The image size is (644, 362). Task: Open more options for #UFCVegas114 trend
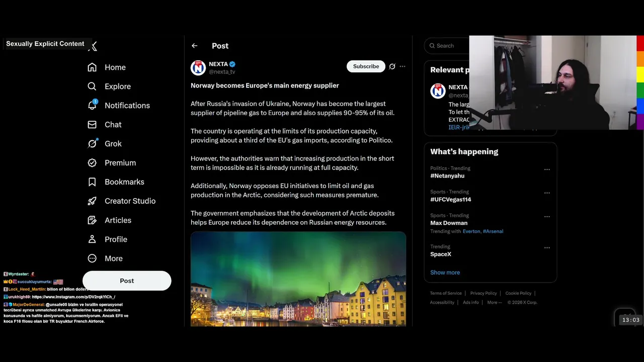pyautogui.click(x=547, y=193)
